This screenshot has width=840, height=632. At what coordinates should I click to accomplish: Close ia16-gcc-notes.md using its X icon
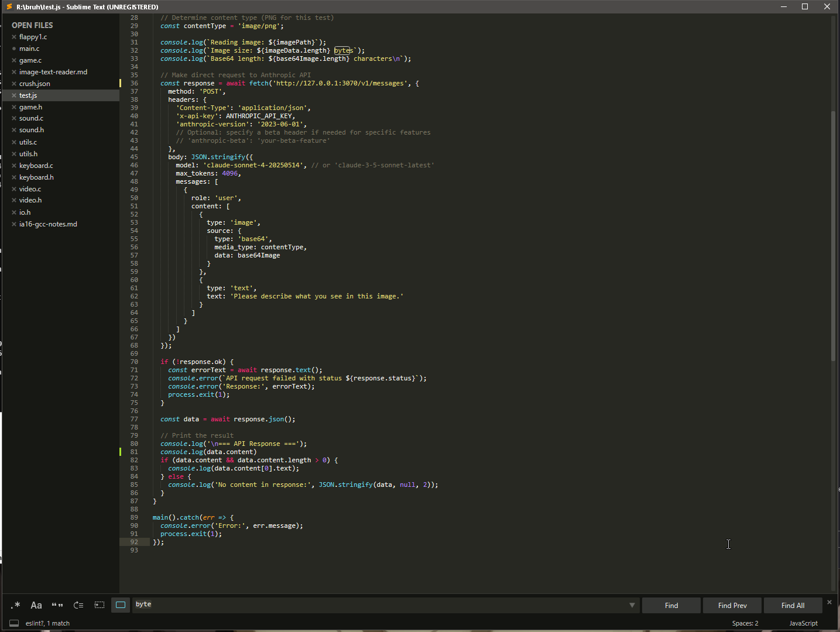coord(14,224)
